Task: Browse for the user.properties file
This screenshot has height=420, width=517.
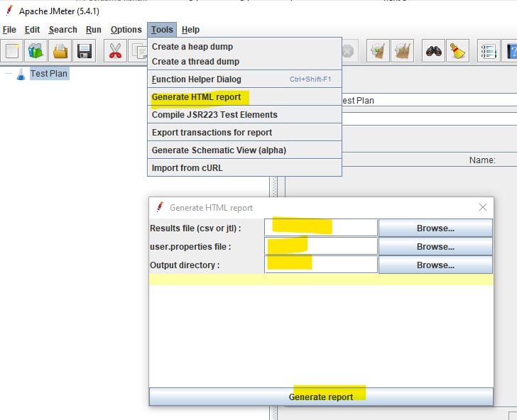Action: (435, 246)
